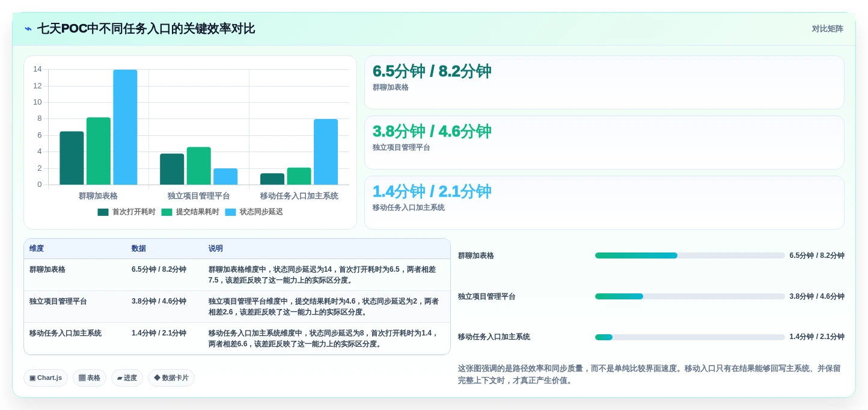This screenshot has height=410, width=868.
Task: Toggle the 首次打开耗时 legend swatch
Action: click(x=103, y=212)
